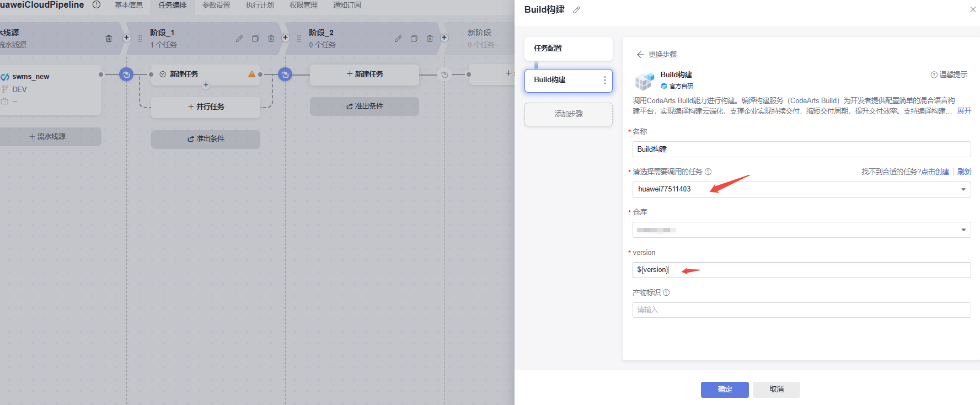Switch to 参数设置 tab
Viewport: 980px width, 405px height.
(x=216, y=5)
